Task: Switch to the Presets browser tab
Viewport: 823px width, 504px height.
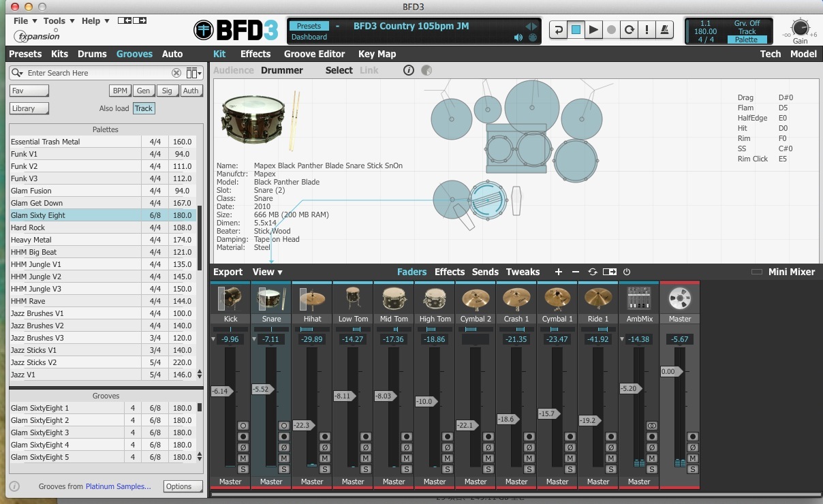Action: point(25,54)
